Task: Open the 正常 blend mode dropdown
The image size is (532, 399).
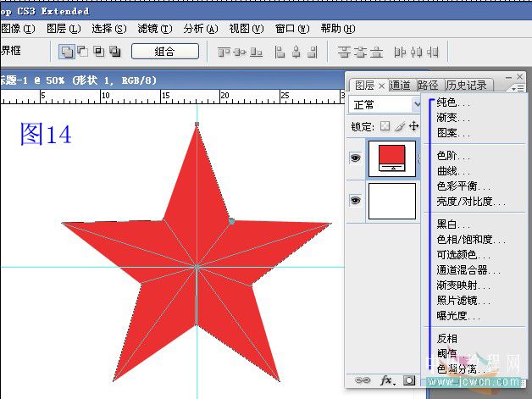Action: [384, 104]
